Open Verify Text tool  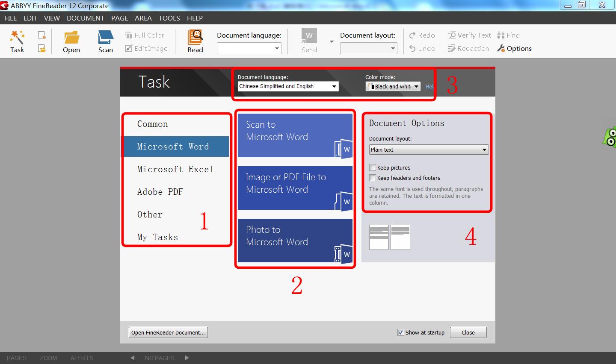469,35
